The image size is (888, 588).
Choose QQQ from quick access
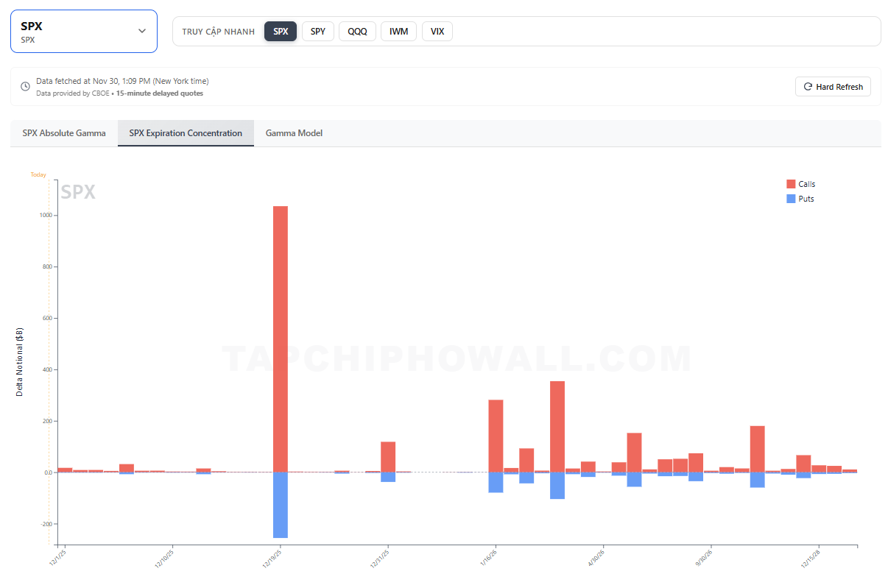(x=358, y=32)
